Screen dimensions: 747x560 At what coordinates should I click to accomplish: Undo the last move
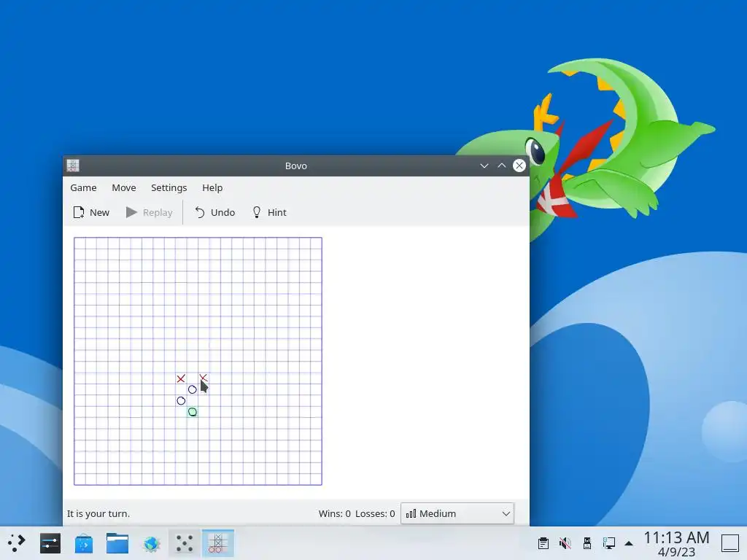pyautogui.click(x=215, y=212)
